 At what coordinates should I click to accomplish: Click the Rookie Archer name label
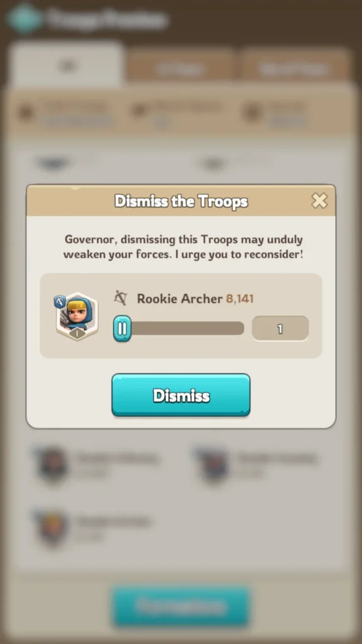[x=179, y=299]
